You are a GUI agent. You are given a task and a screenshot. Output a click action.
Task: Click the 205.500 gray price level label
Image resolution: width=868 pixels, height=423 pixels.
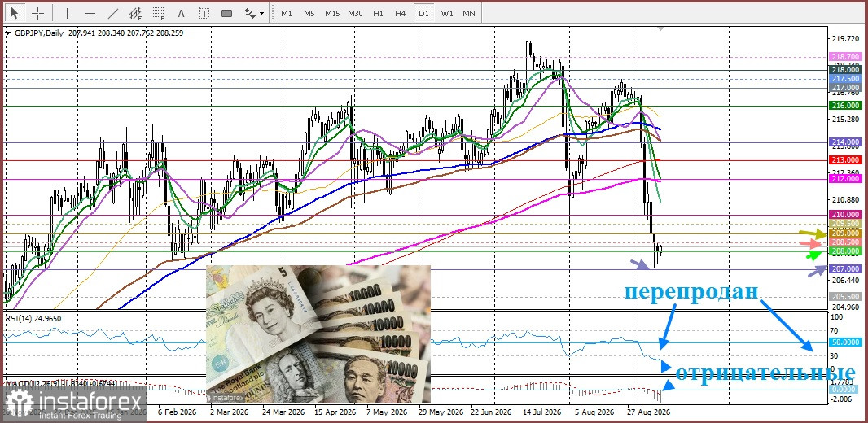tap(845, 296)
